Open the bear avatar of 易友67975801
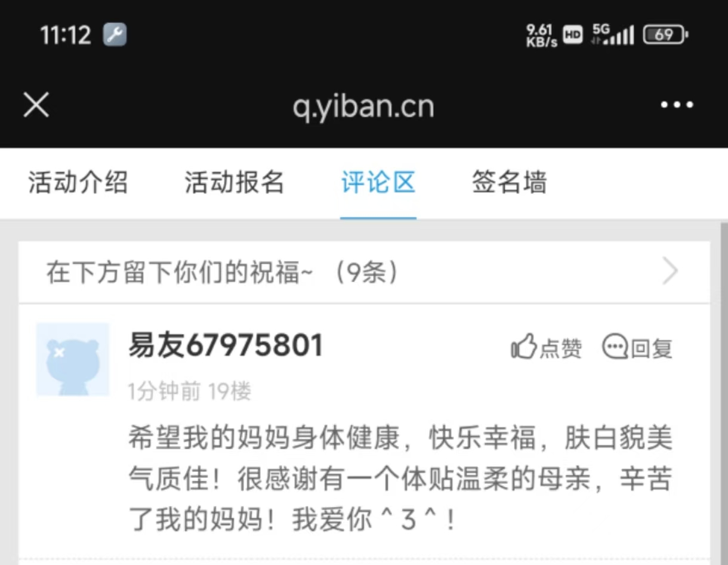 click(73, 360)
